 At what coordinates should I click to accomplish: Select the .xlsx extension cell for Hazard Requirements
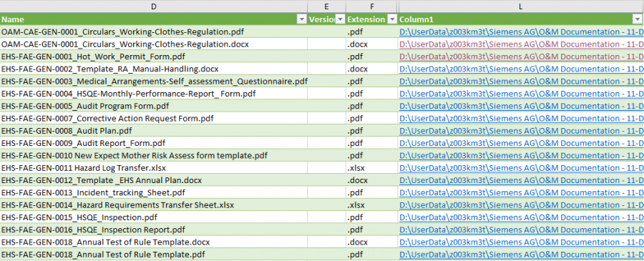tap(371, 205)
